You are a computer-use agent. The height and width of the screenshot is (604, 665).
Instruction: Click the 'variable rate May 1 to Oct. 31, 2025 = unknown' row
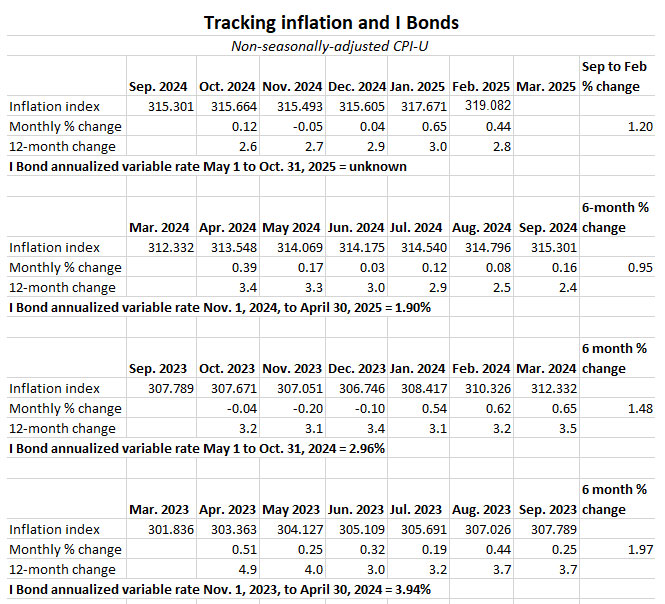tap(208, 167)
